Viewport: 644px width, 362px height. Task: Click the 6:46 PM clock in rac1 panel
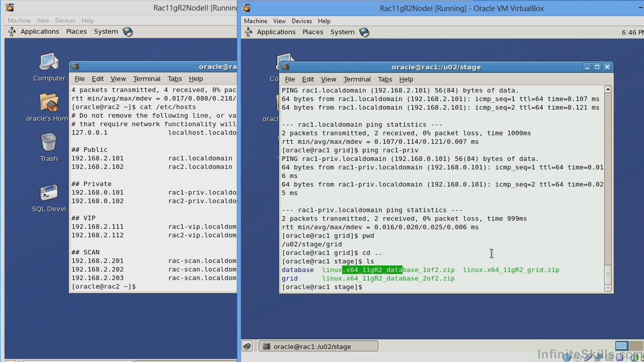pyautogui.click(x=632, y=32)
